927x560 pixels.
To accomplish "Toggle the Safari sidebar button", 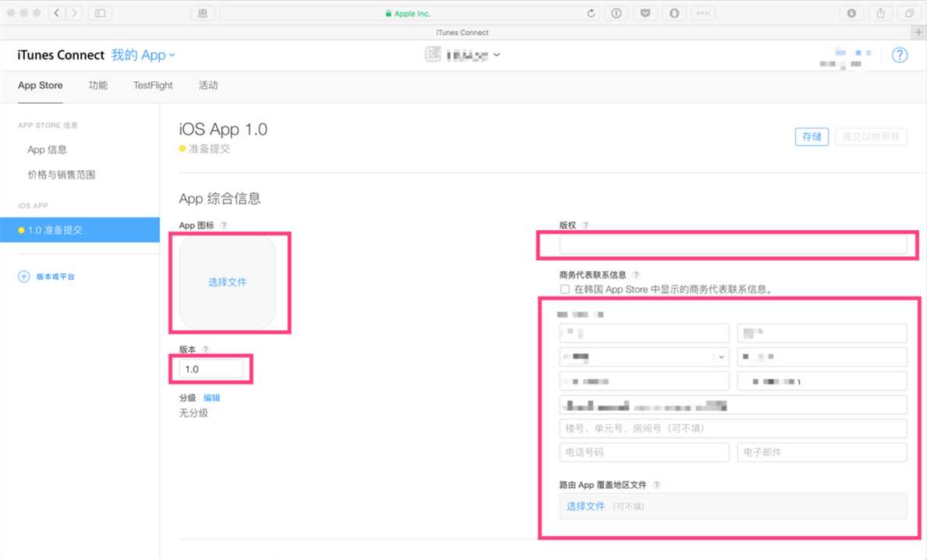I will pyautogui.click(x=100, y=13).
